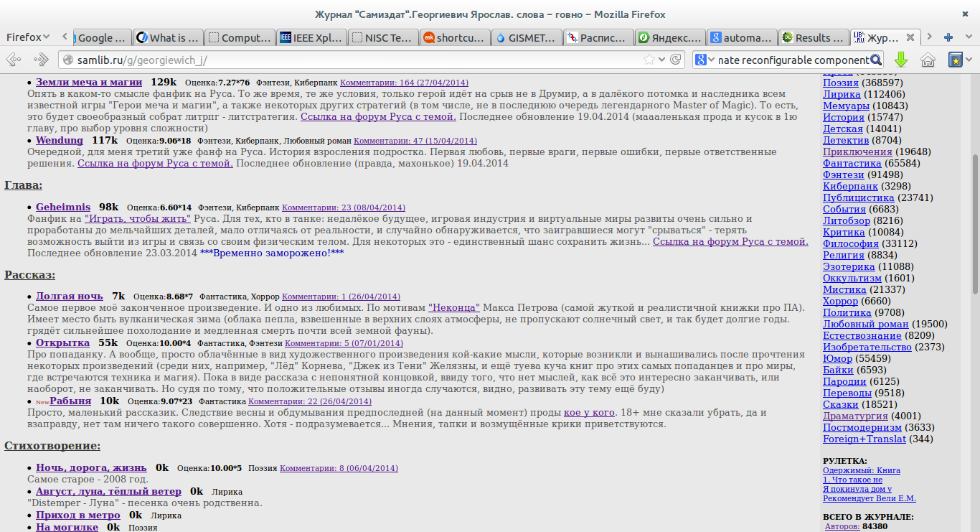Viewport: 980px width, 532px height.
Task: Click the vertical page scrollbar thumb
Action: [x=974, y=223]
